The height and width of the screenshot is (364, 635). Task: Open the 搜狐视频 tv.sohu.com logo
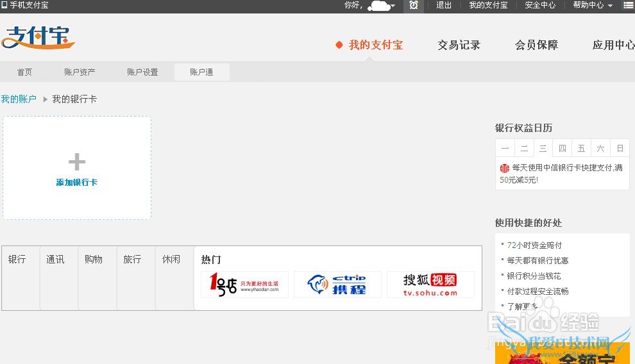430,285
